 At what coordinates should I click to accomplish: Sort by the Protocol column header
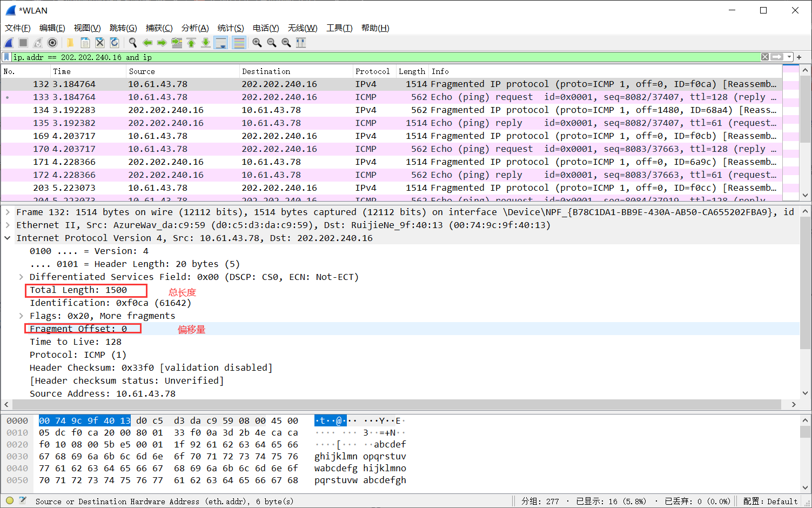click(x=374, y=71)
